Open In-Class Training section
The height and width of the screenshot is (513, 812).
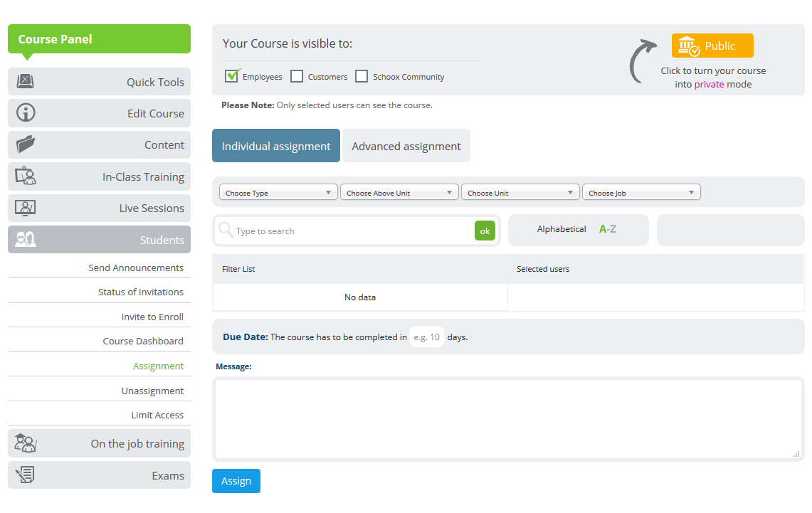click(99, 176)
